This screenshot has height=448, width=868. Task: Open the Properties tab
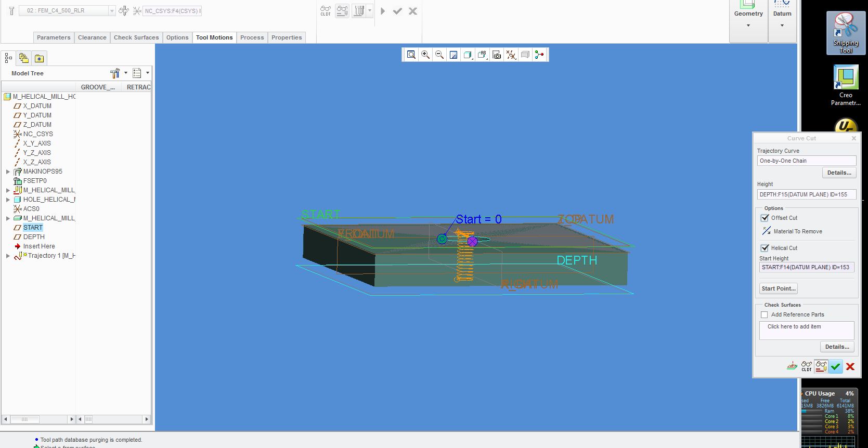tap(287, 37)
